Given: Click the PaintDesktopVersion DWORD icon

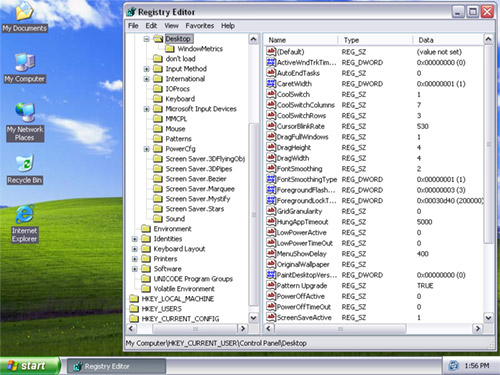Looking at the screenshot, I should point(271,275).
